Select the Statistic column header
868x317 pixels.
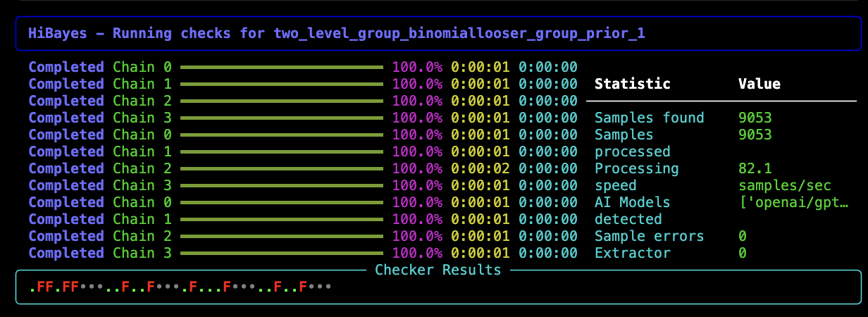(632, 84)
